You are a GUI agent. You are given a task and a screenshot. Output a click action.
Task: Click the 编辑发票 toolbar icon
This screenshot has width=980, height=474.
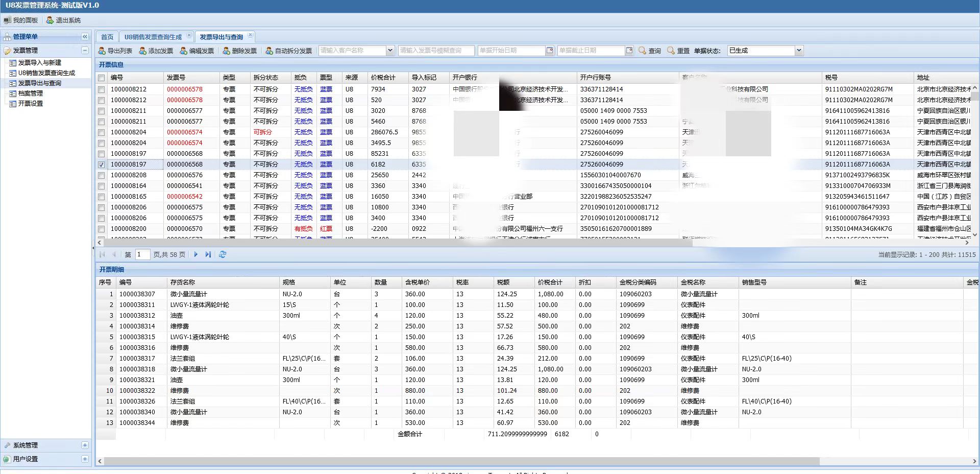184,51
